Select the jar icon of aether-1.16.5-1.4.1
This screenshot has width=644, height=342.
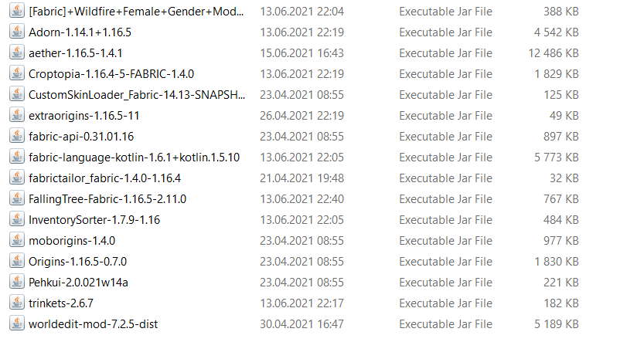pos(17,53)
